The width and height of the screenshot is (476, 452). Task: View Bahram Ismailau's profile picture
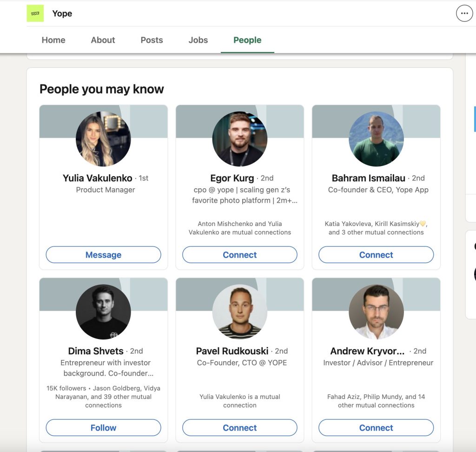point(376,139)
